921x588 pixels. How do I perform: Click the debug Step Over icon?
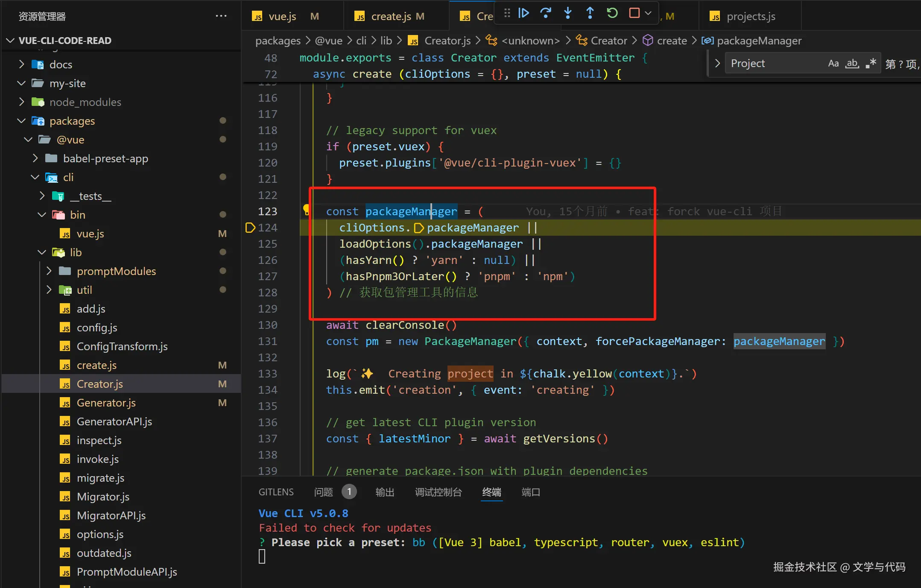point(546,13)
